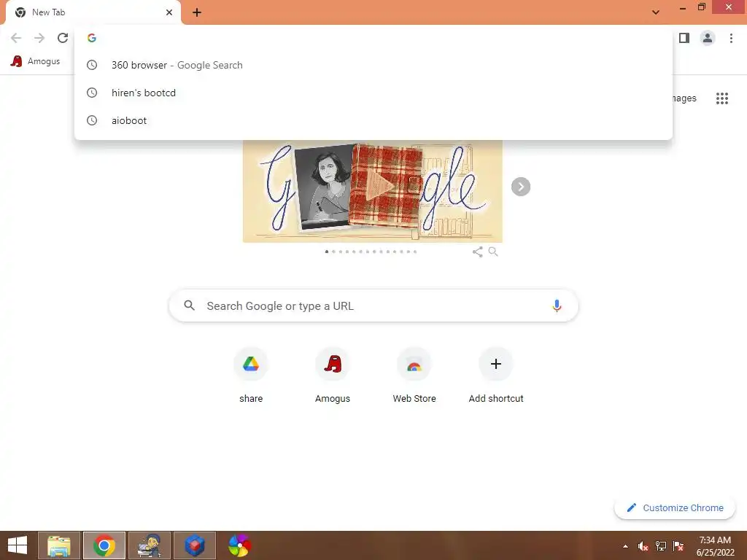Play the Anne Frank Google doodle
Image resolution: width=747 pixels, height=560 pixels.
[379, 185]
